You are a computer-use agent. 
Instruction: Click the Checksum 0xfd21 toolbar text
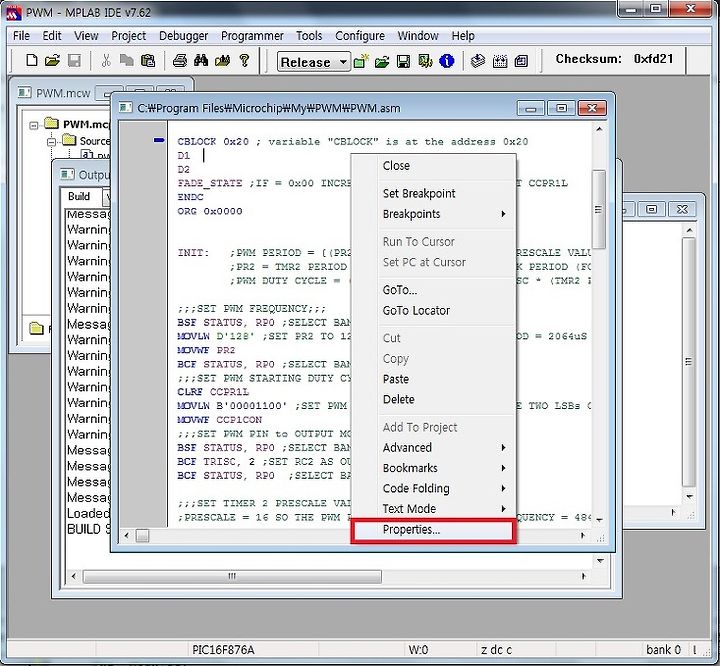coord(614,59)
